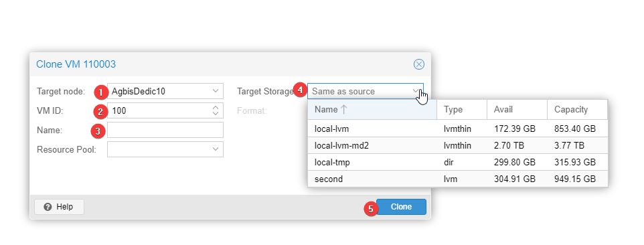Click the dir type cell

point(462,162)
